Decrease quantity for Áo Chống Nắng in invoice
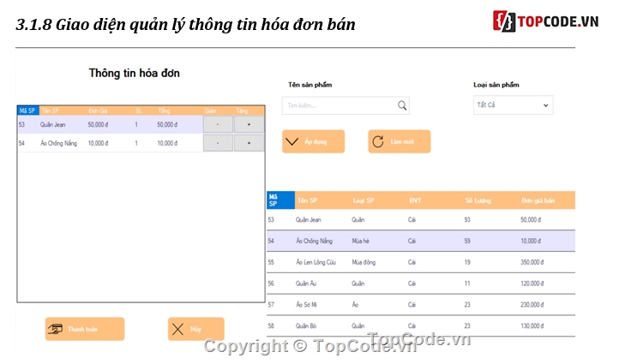The height and width of the screenshot is (364, 619). [218, 143]
